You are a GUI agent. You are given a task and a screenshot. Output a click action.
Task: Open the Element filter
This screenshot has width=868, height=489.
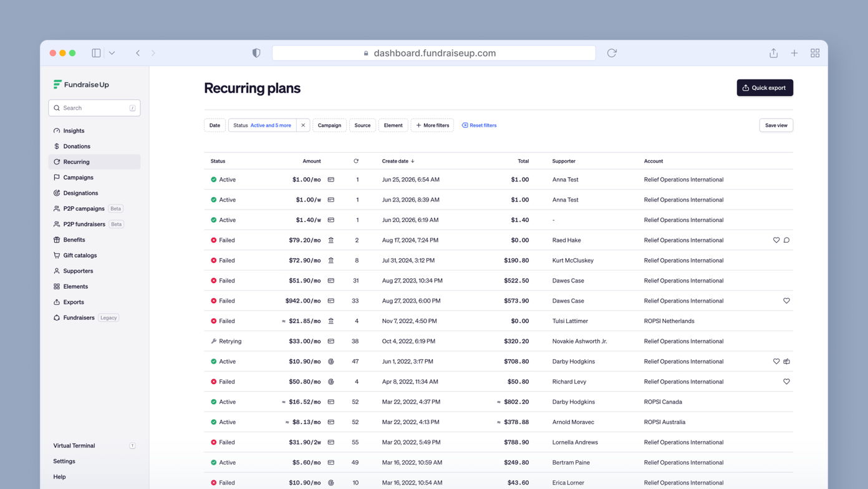pos(393,125)
